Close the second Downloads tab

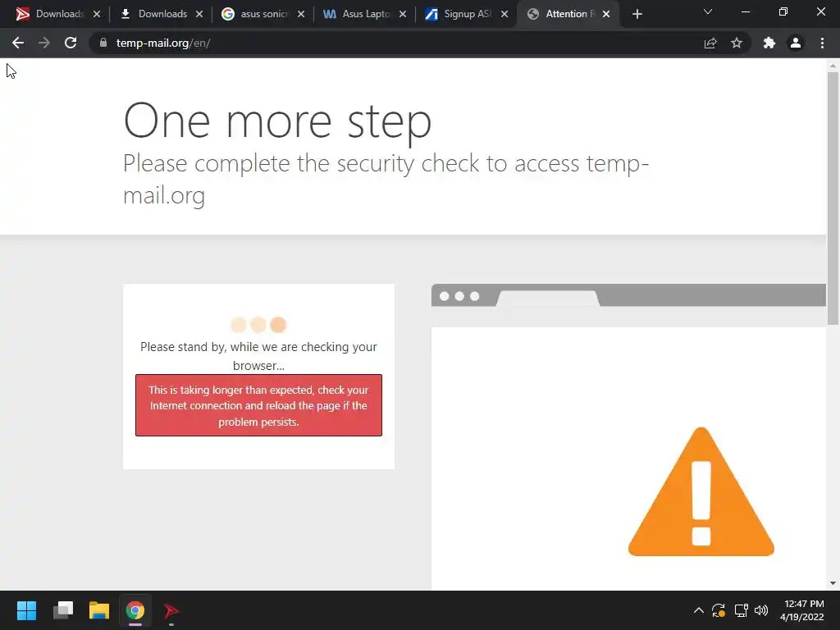tap(199, 15)
